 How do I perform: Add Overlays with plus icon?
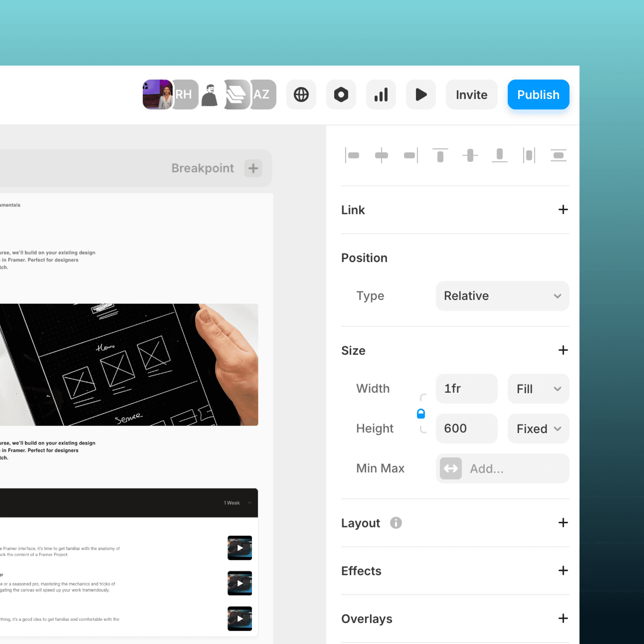point(563,619)
